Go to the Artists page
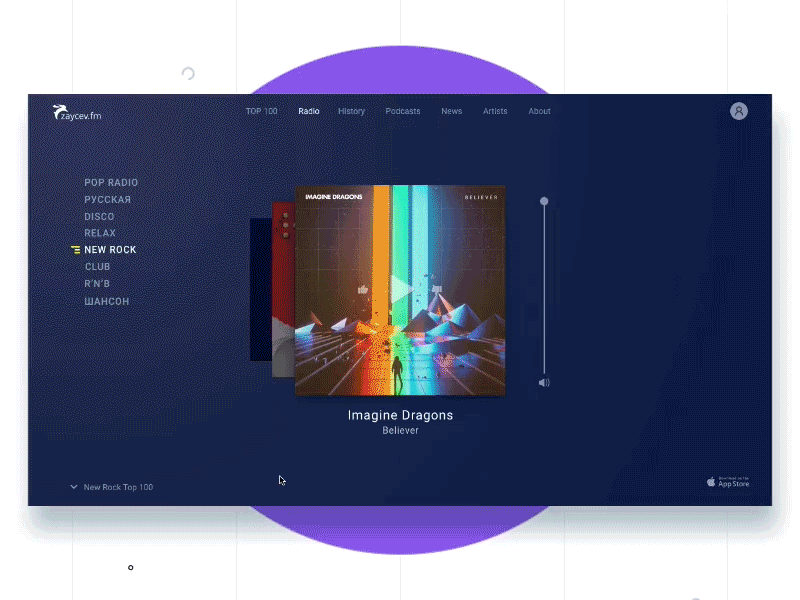The height and width of the screenshot is (600, 800). click(x=495, y=111)
